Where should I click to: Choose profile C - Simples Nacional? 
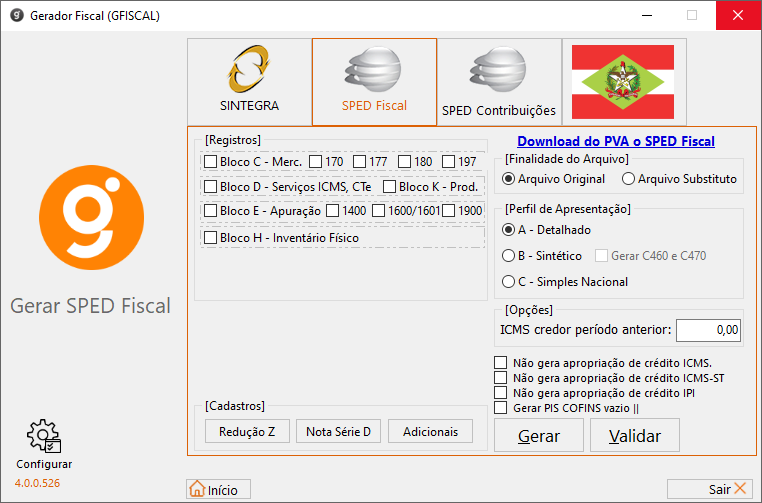(508, 282)
